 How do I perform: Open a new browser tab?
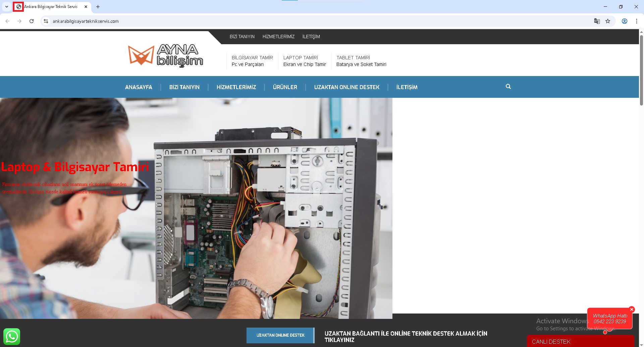pyautogui.click(x=98, y=7)
